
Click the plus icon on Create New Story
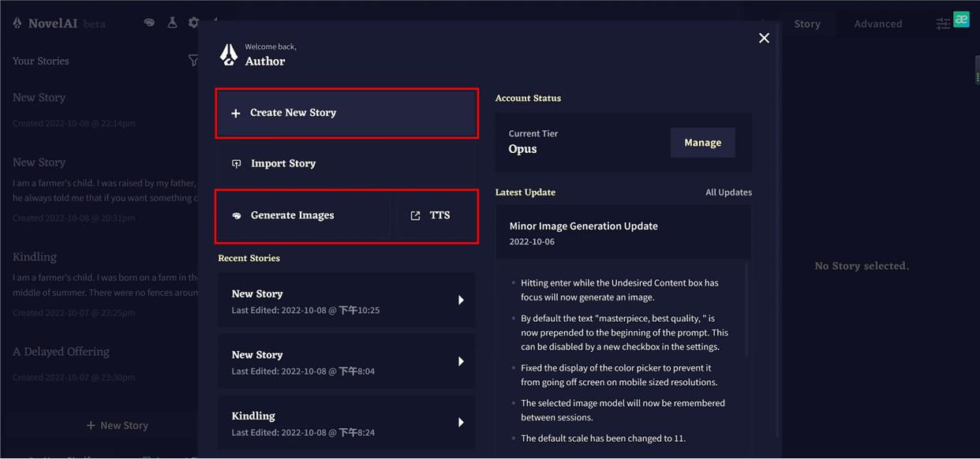235,114
